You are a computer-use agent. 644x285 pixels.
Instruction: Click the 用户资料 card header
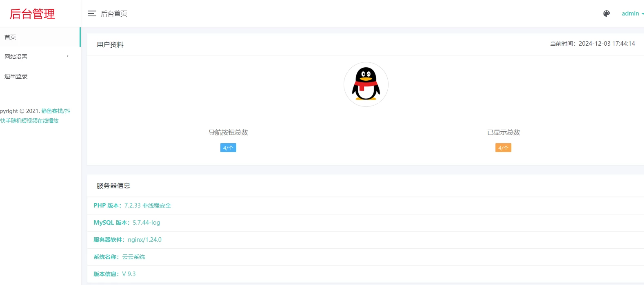point(110,44)
